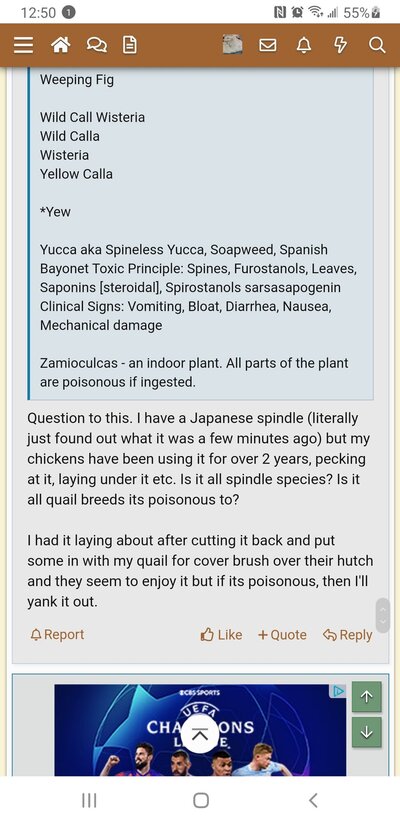
Task: Open the search magnifier icon
Action: coord(377,46)
